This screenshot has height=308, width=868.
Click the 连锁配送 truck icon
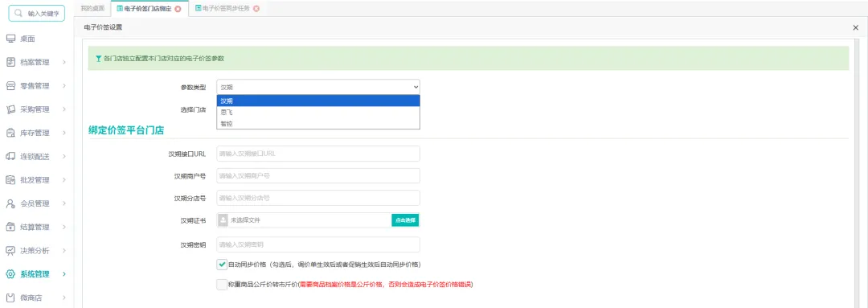tap(10, 156)
